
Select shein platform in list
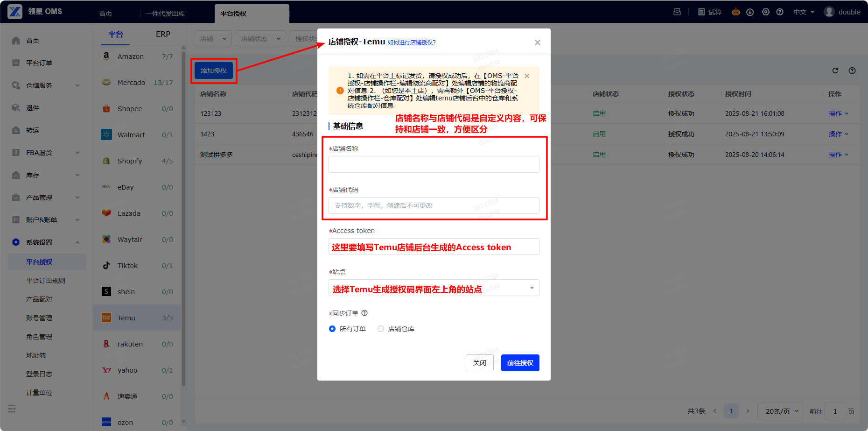point(137,292)
